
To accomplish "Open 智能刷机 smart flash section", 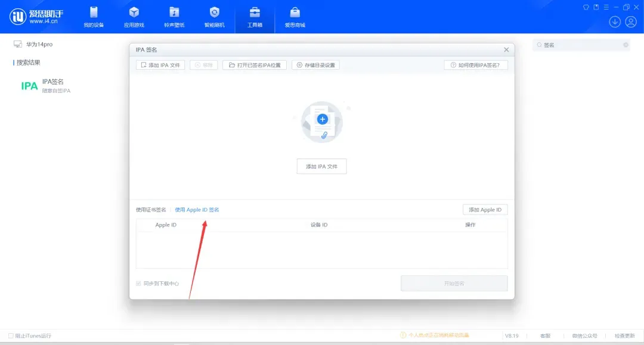I will (x=215, y=17).
